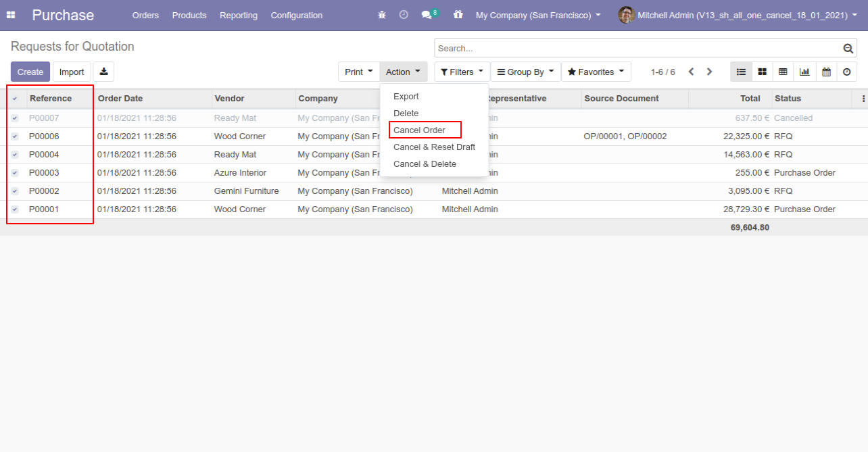The height and width of the screenshot is (452, 868).
Task: Switch to list view
Action: 741,72
